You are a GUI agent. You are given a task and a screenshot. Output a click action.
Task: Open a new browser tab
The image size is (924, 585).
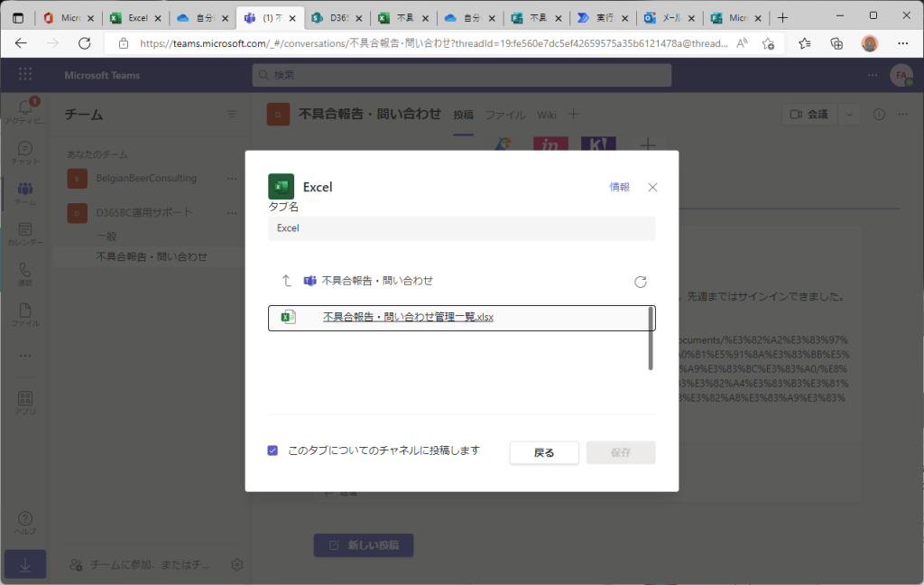click(x=782, y=18)
